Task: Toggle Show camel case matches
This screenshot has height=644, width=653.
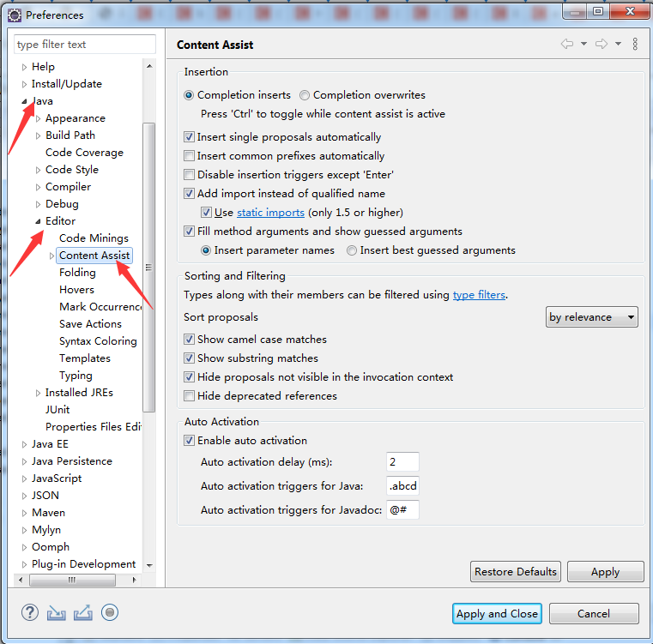Action: (189, 340)
